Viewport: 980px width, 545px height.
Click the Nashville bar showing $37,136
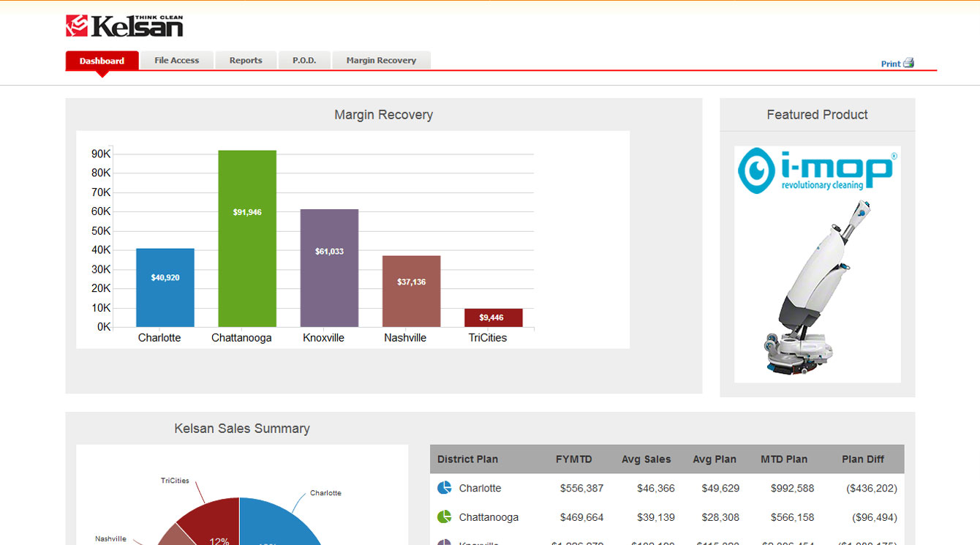[411, 291]
